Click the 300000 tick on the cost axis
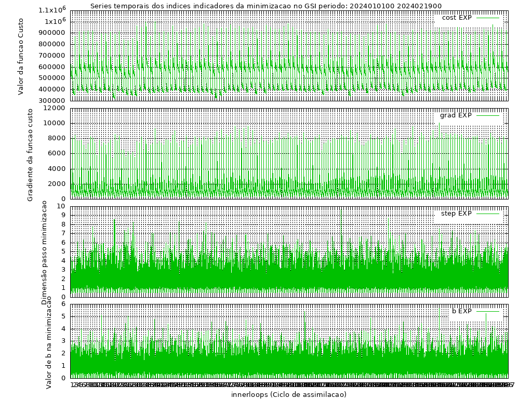The height and width of the screenshot is (399, 532). 53,101
